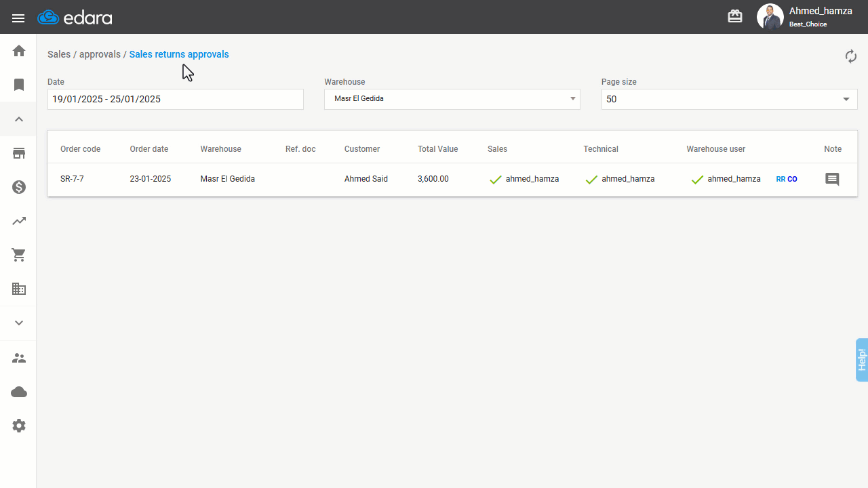Open the Warehouse dropdown

[452, 99]
